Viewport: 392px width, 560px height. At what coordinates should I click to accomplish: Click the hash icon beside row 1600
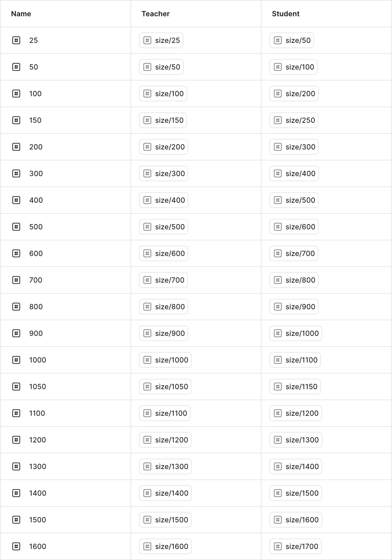[x=16, y=546]
